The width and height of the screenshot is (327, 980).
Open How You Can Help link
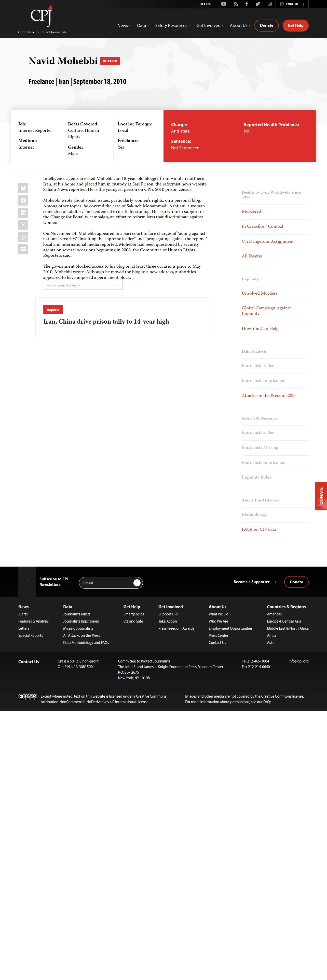tap(260, 328)
